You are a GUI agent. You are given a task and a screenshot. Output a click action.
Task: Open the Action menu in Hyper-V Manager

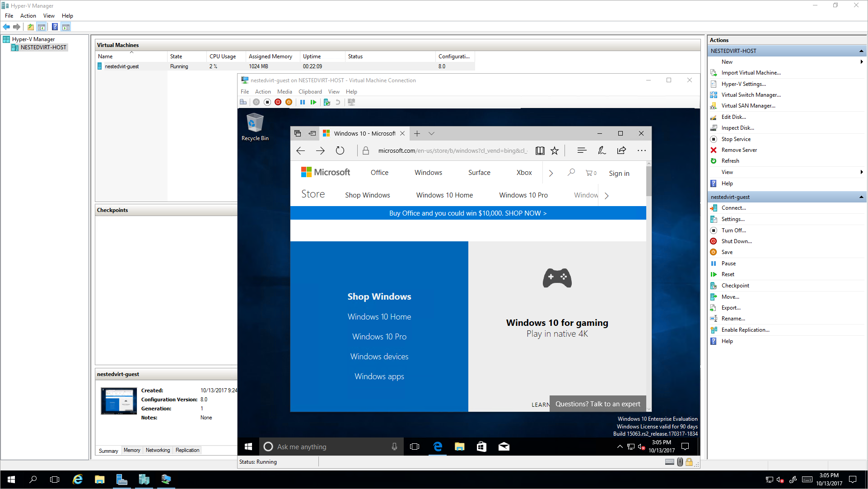point(28,16)
